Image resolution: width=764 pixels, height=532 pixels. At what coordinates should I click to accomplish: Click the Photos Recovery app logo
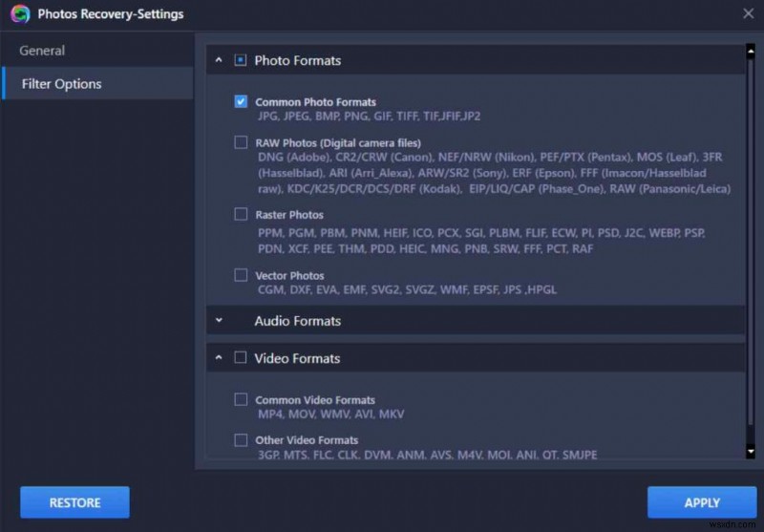pyautogui.click(x=20, y=14)
